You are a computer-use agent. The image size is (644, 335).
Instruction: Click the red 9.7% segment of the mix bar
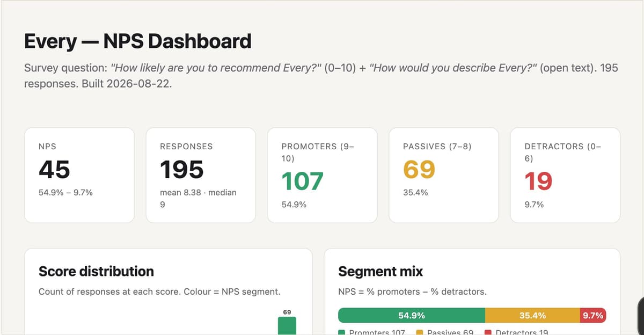coord(593,315)
